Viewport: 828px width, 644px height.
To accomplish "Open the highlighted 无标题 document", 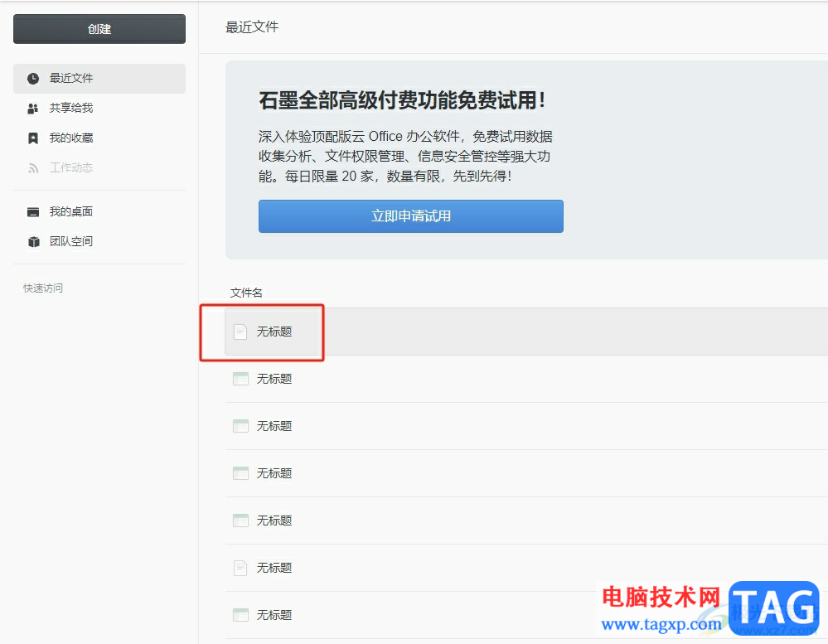I will [x=274, y=332].
